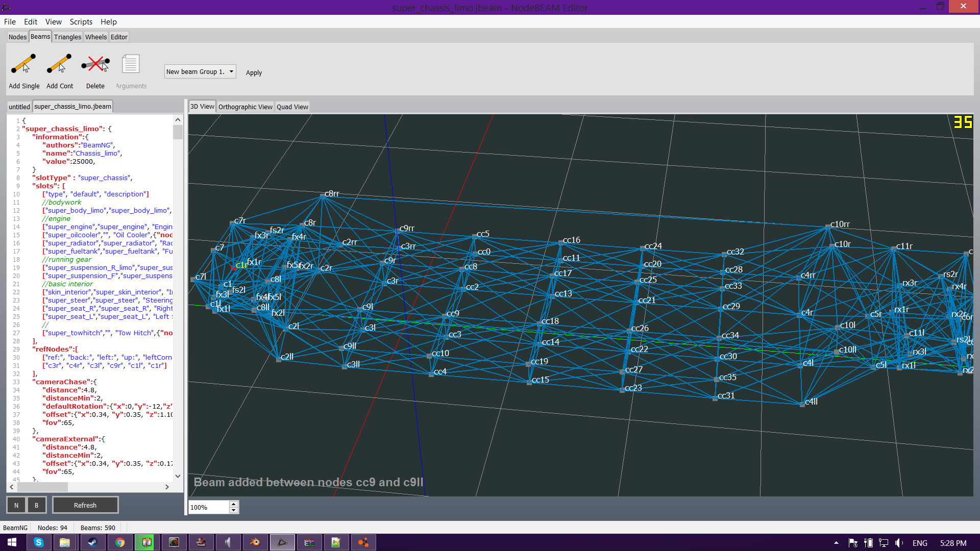Screen dimensions: 980x551
Task: Switch to Orthographic View tab
Action: coord(245,107)
